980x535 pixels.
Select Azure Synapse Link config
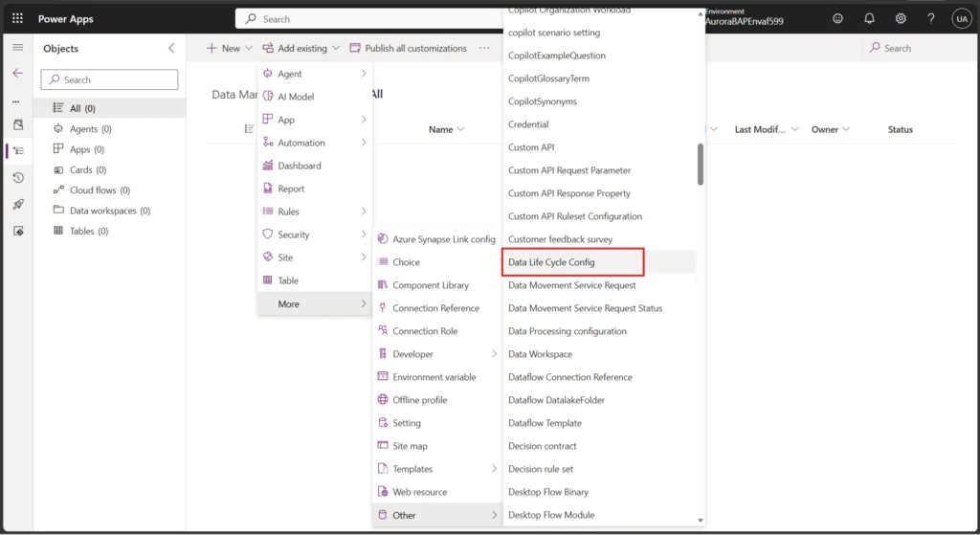(437, 238)
